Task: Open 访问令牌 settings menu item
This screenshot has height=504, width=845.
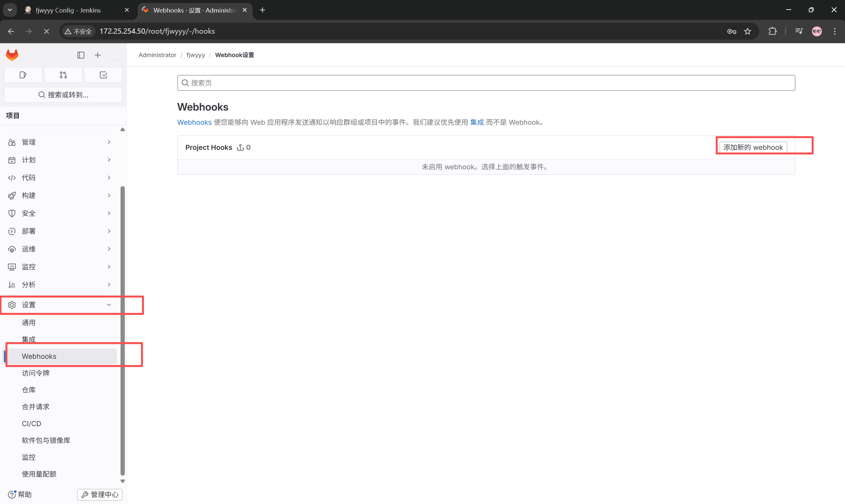Action: 36,373
